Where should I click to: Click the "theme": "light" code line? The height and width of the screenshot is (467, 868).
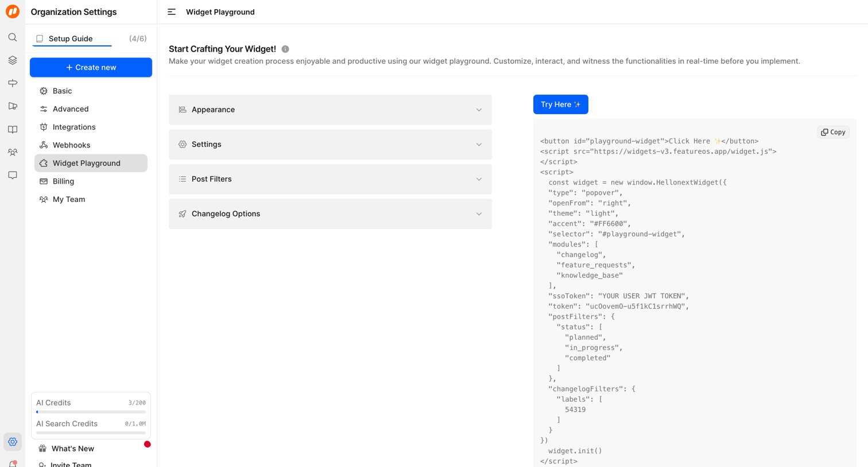[x=583, y=213]
